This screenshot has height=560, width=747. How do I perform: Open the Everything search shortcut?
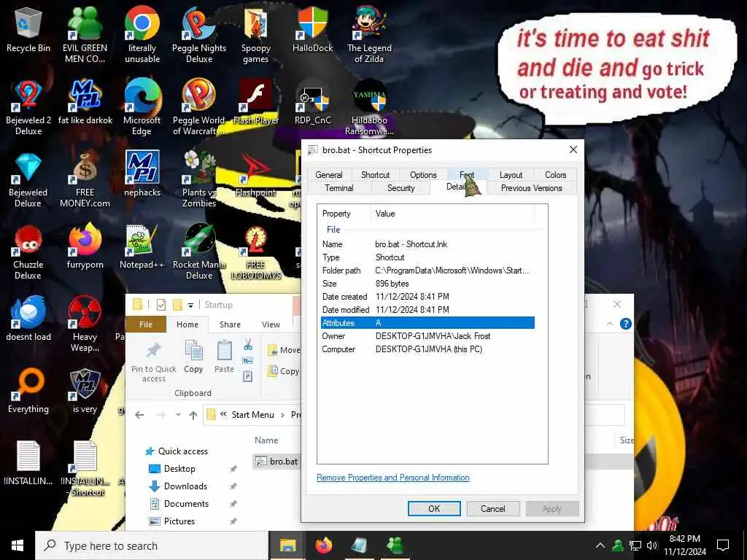point(28,391)
